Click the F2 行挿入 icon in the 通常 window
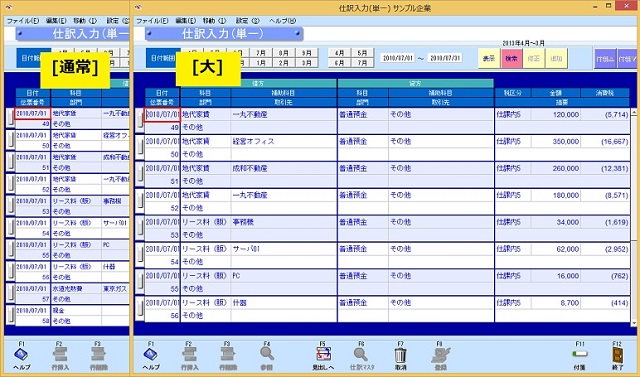Viewport: 640px width, 377px height. point(60,354)
